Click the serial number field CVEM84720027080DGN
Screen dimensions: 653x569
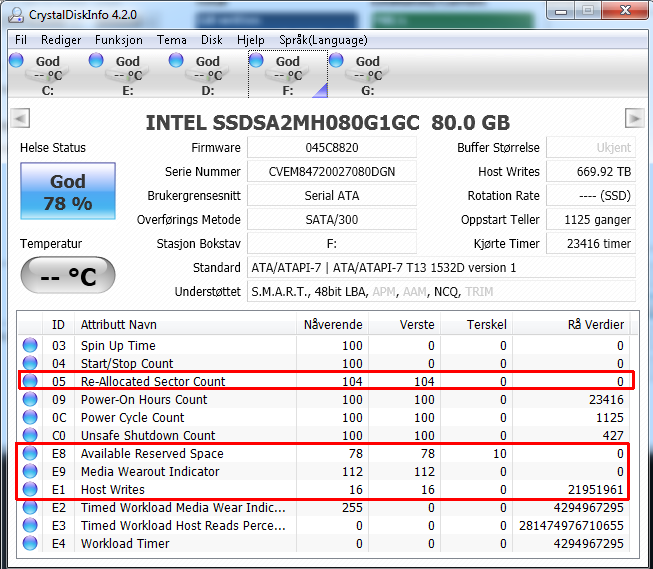tap(332, 172)
